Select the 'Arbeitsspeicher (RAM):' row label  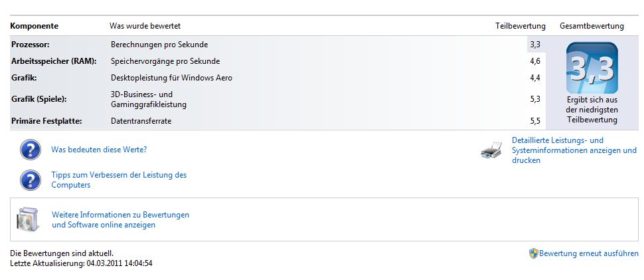[54, 61]
